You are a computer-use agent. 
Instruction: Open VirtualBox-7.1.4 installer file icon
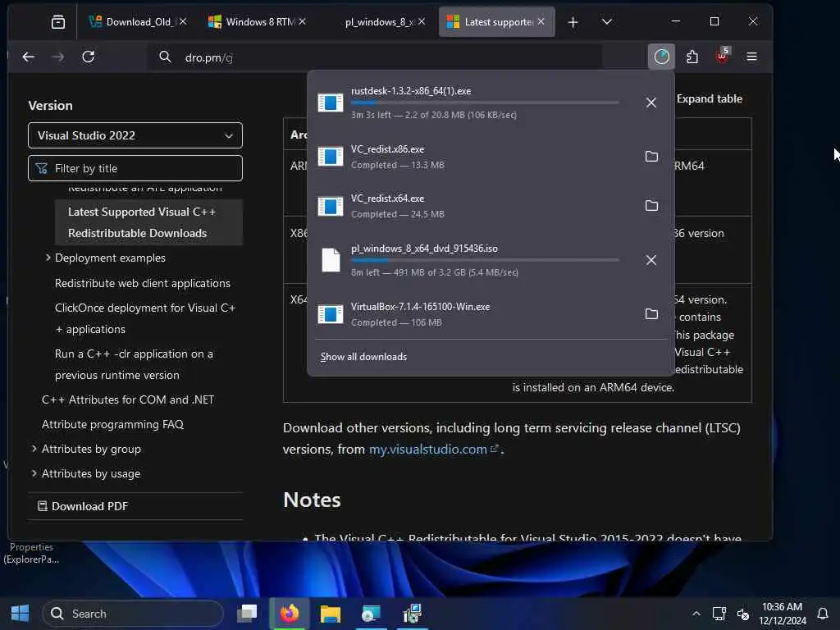point(330,314)
